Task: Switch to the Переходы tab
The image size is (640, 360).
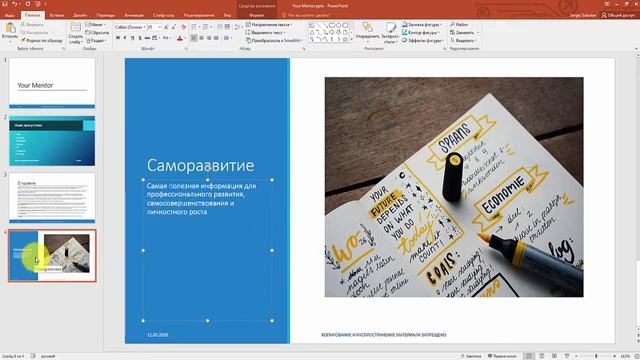Action: click(x=106, y=15)
